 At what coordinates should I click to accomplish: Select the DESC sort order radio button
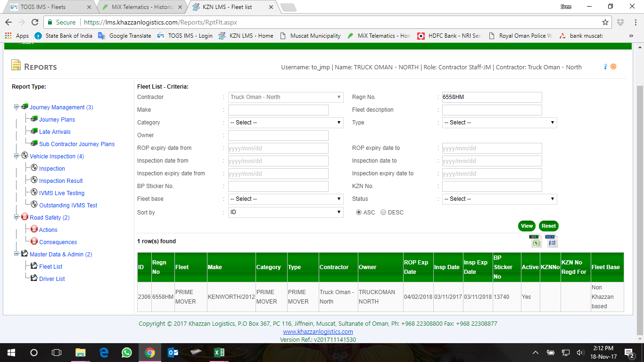coord(383,213)
